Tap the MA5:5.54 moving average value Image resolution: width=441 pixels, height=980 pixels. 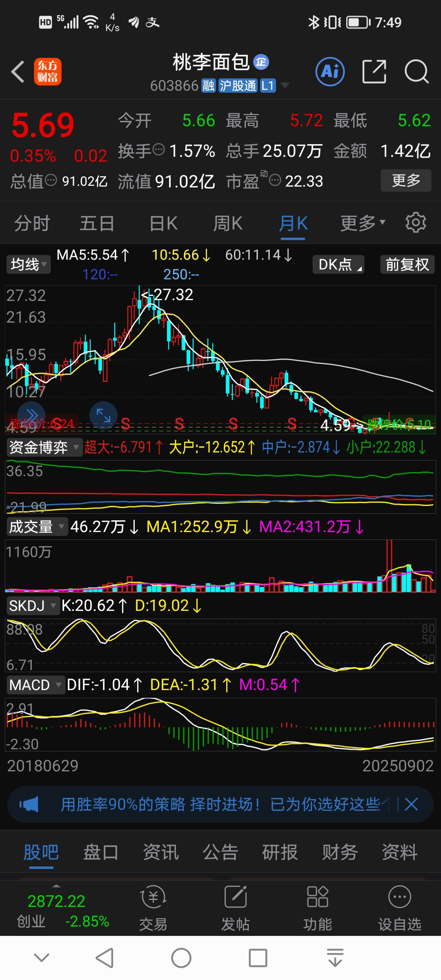[x=93, y=255]
